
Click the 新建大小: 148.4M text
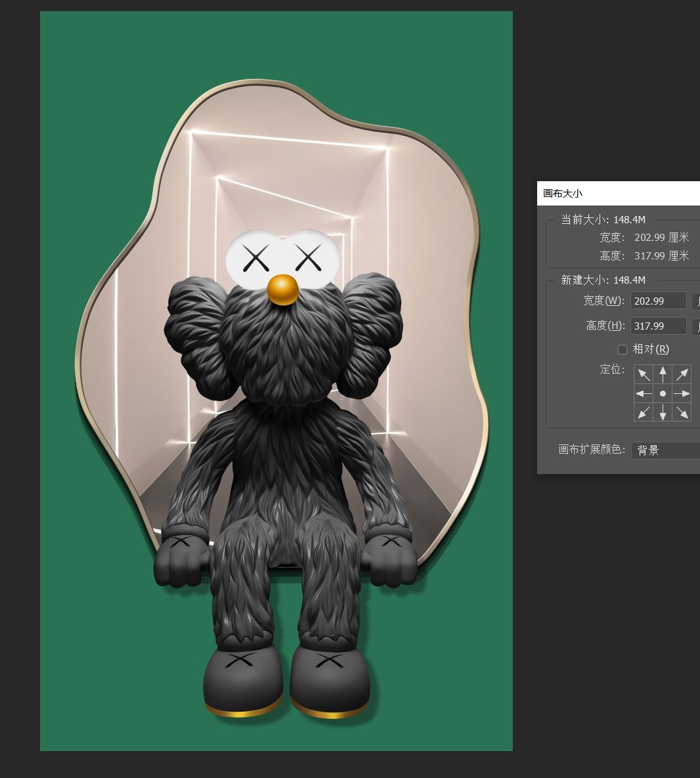[x=603, y=280]
